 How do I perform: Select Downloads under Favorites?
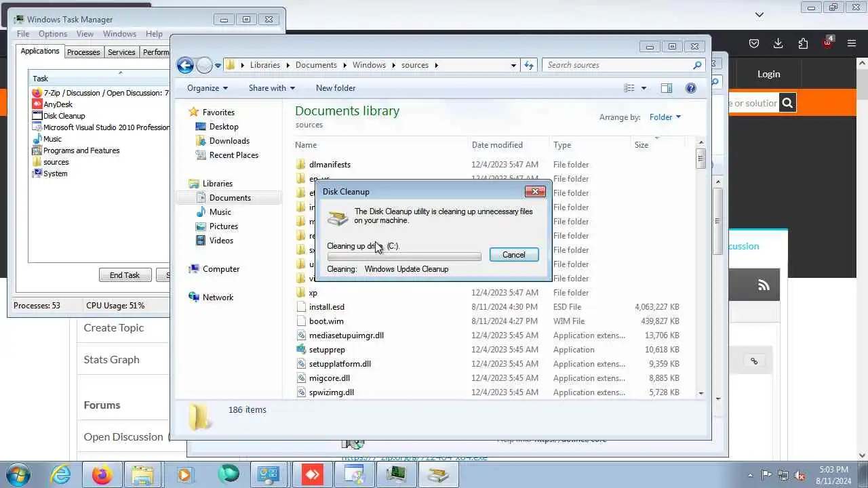tap(229, 141)
